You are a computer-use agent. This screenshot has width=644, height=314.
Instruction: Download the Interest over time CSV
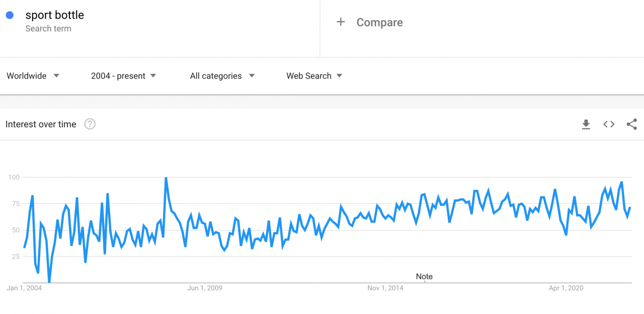pos(586,124)
